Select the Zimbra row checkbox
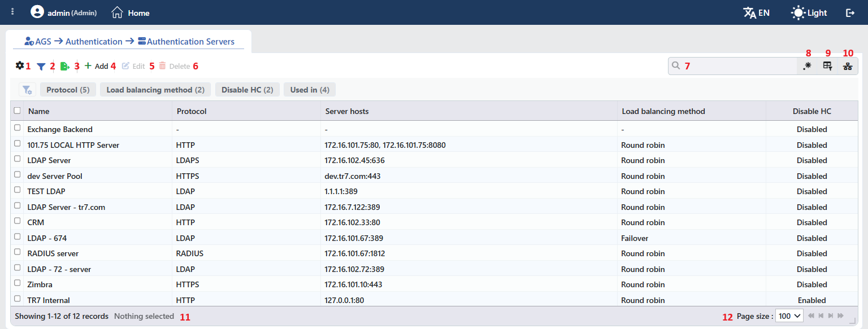Image resolution: width=868 pixels, height=329 pixels. click(17, 283)
